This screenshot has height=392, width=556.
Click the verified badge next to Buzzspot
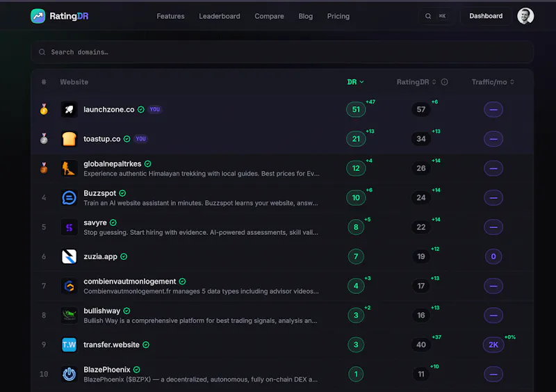coord(122,193)
